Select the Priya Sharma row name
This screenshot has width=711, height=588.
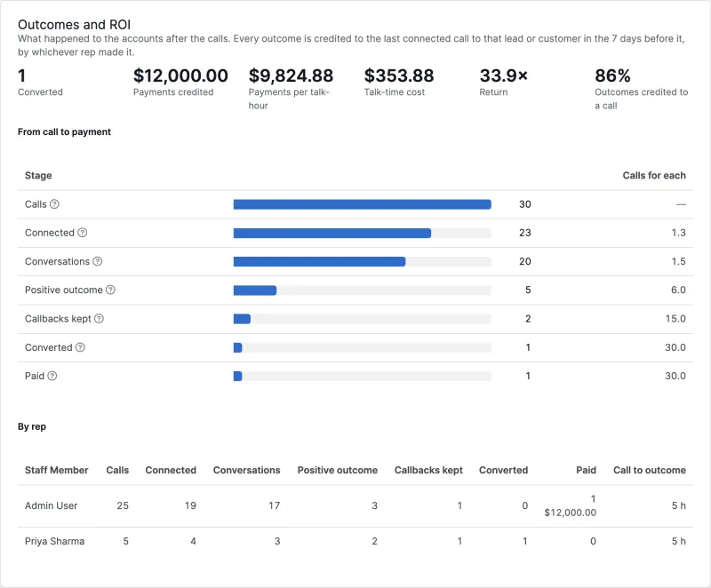point(54,541)
